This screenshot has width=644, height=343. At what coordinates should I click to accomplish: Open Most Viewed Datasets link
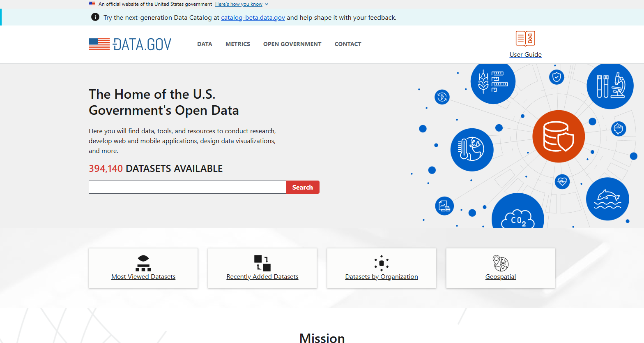click(x=143, y=277)
